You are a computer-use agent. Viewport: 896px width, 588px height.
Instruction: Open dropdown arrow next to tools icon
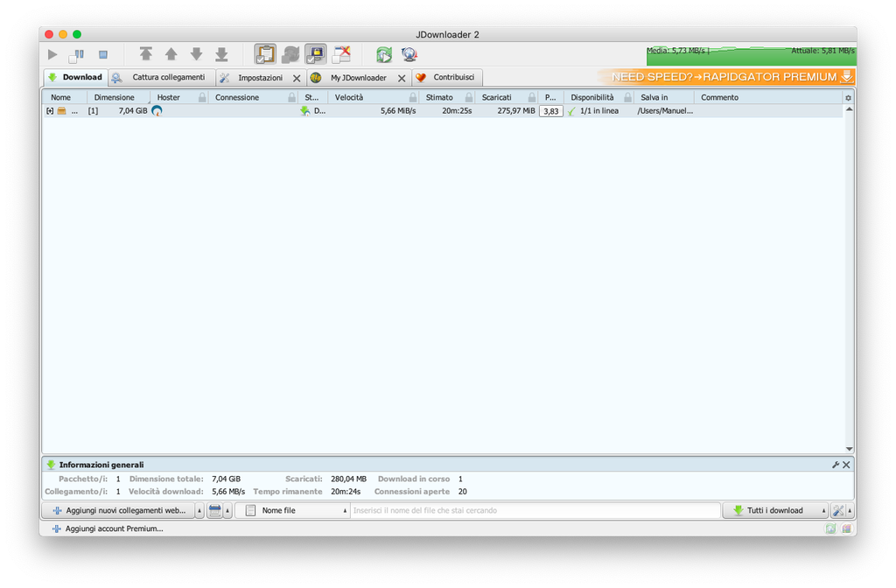(x=850, y=510)
